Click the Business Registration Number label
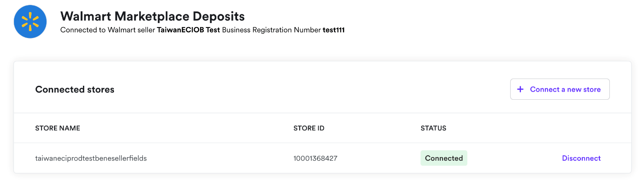 (x=271, y=30)
